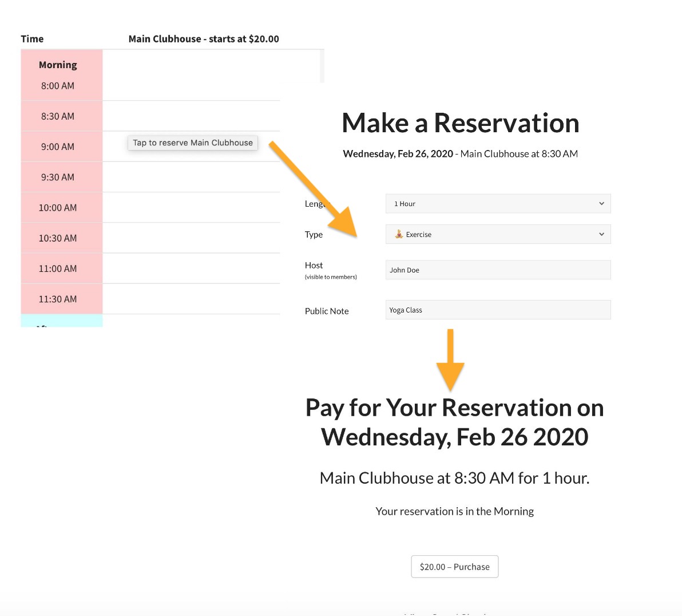This screenshot has height=616, width=682.
Task: Click the Time column header
Action: point(32,39)
